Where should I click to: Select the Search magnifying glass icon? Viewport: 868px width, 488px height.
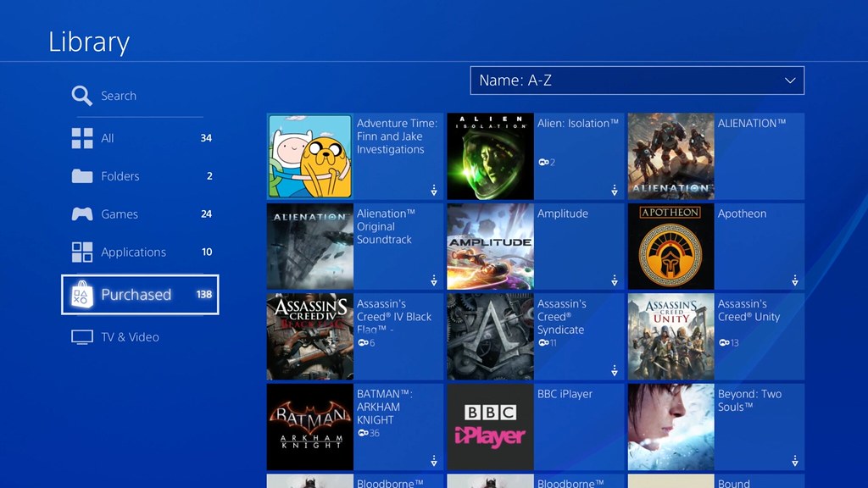click(x=81, y=95)
